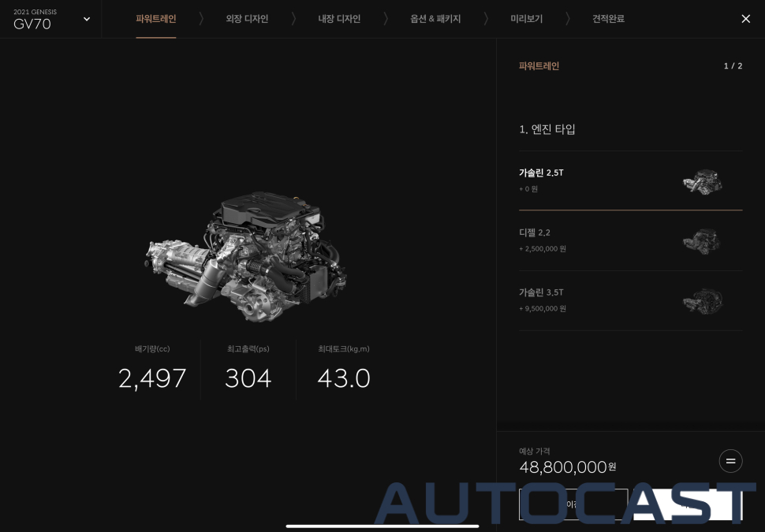Viewport: 765px width, 532px height.
Task: Click the 2,497 displacement value
Action: tap(152, 378)
